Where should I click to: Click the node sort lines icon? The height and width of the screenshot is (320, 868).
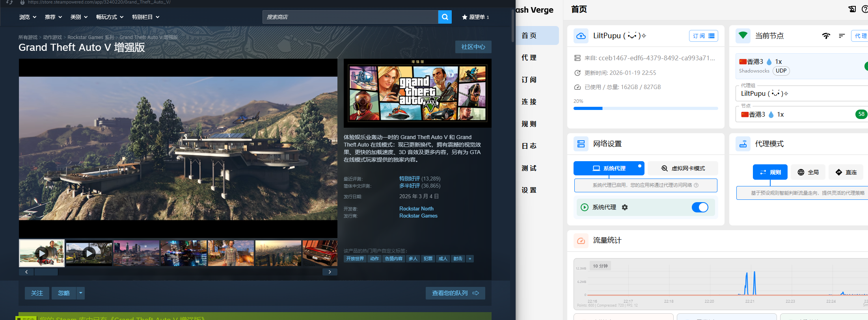[x=842, y=36]
